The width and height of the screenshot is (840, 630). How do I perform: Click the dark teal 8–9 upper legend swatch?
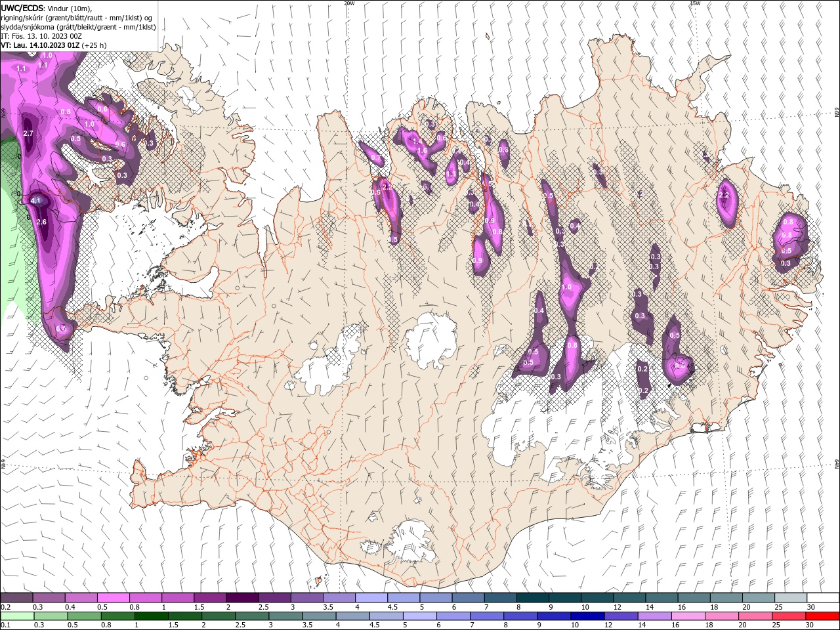click(532, 598)
